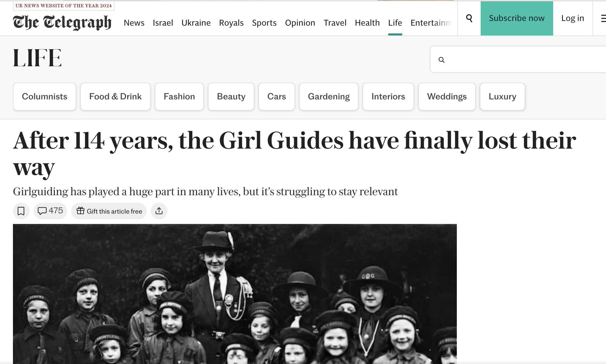Screen dimensions: 606x364
Task: Click the gift icon to gift article
Action: click(x=81, y=211)
